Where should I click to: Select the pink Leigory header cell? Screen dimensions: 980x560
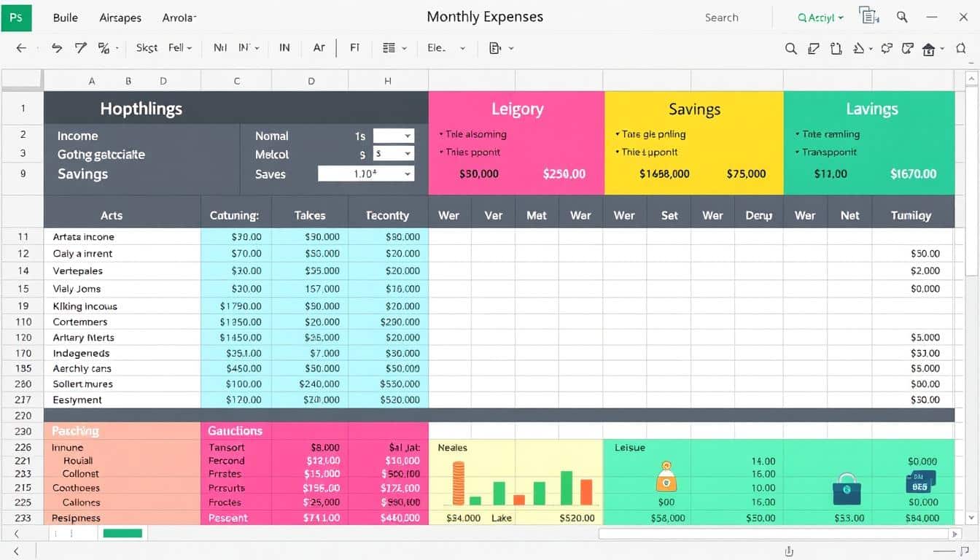pyautogui.click(x=516, y=109)
